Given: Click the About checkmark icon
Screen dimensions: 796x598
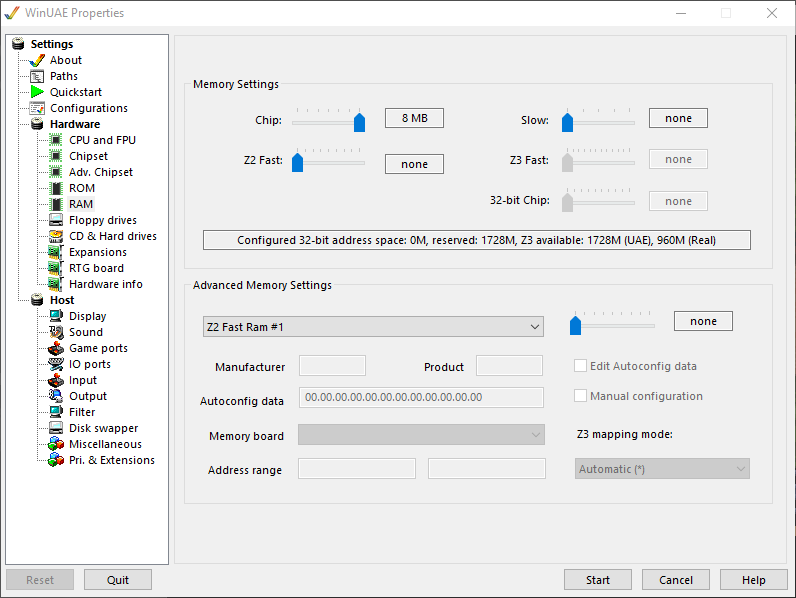Looking at the screenshot, I should click(38, 60).
